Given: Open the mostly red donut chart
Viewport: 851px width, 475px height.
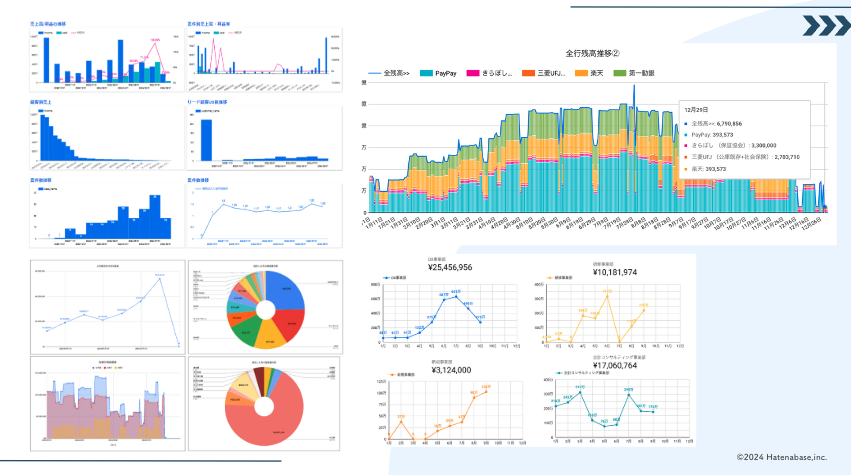Looking at the screenshot, I should 264,404.
